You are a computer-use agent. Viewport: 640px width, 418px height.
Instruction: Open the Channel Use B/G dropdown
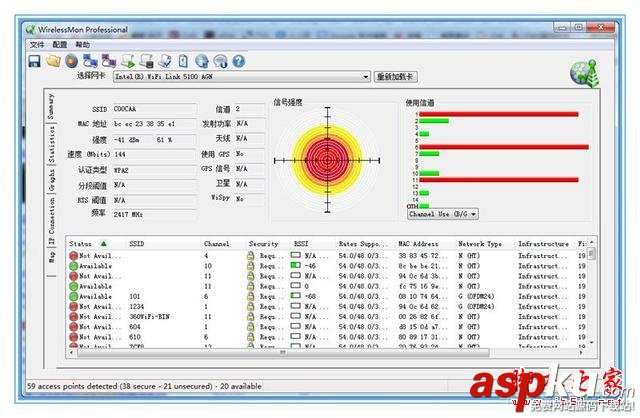(x=443, y=214)
